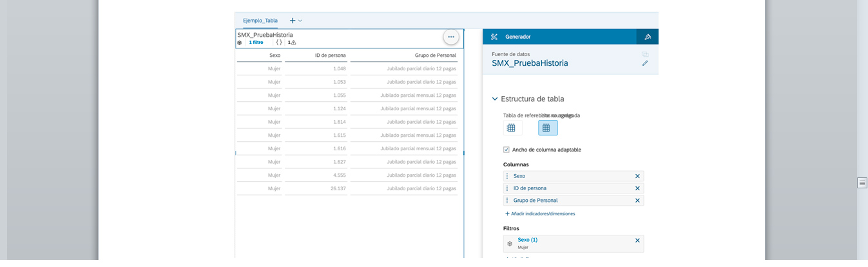Viewport: 868px width, 267px height.
Task: Switch to the styling paintbrush panel
Action: click(648, 37)
